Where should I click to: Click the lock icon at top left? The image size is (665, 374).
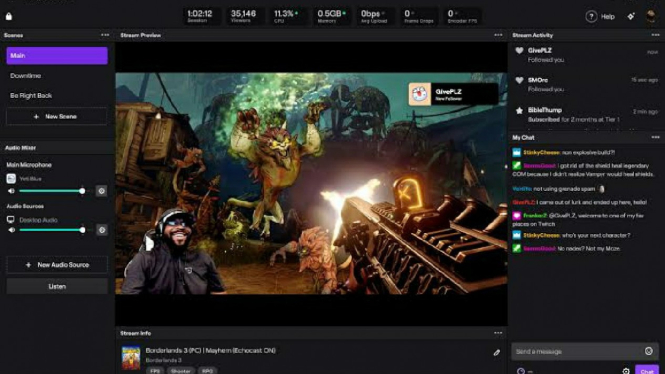9,16
